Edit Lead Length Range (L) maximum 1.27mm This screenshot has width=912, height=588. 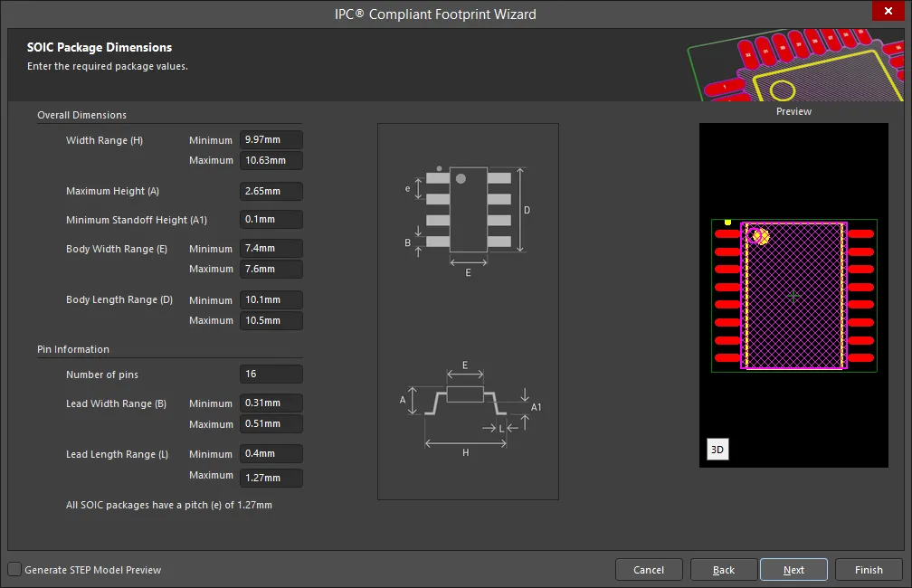tap(271, 478)
